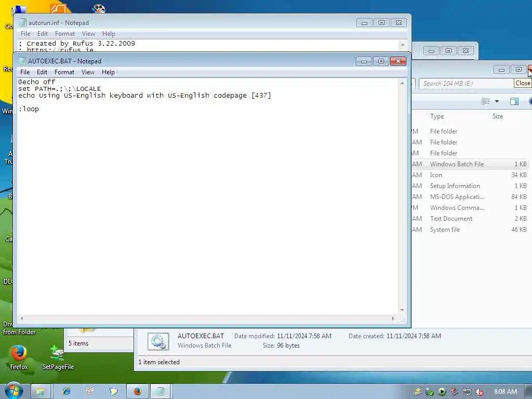Click the movie reel desktop icon
This screenshot has height=399, width=532.
pyautogui.click(x=98, y=8)
